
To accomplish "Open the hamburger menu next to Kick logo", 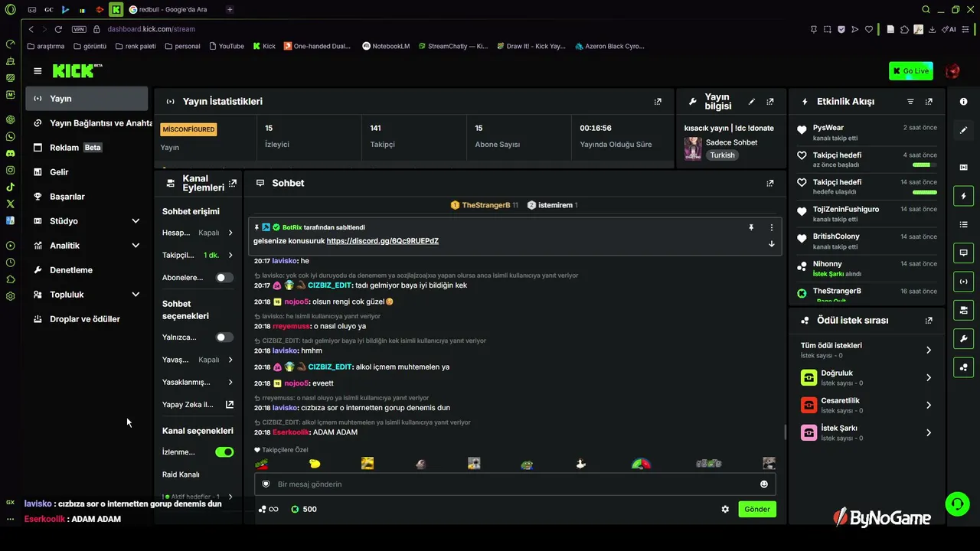I will (x=38, y=71).
